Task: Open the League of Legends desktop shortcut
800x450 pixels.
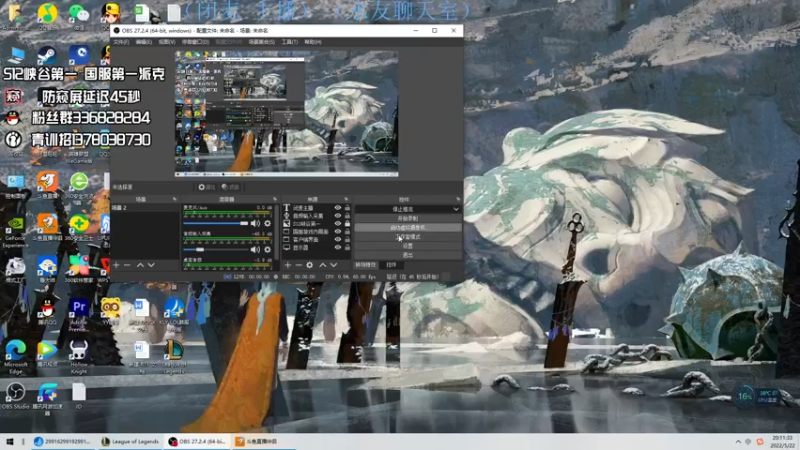Action: tap(174, 356)
